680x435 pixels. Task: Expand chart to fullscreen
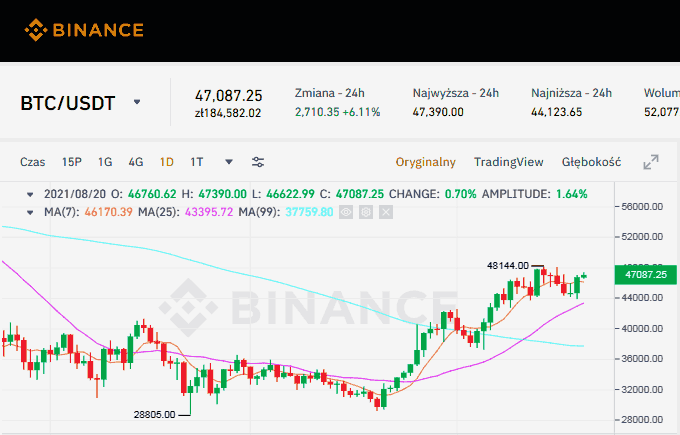[651, 162]
